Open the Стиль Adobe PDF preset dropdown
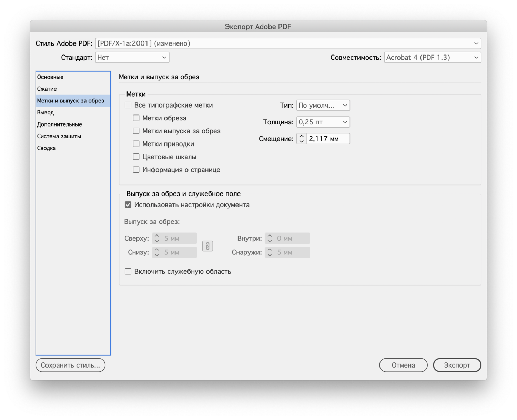Viewport: 517px width, 420px height. pos(288,43)
